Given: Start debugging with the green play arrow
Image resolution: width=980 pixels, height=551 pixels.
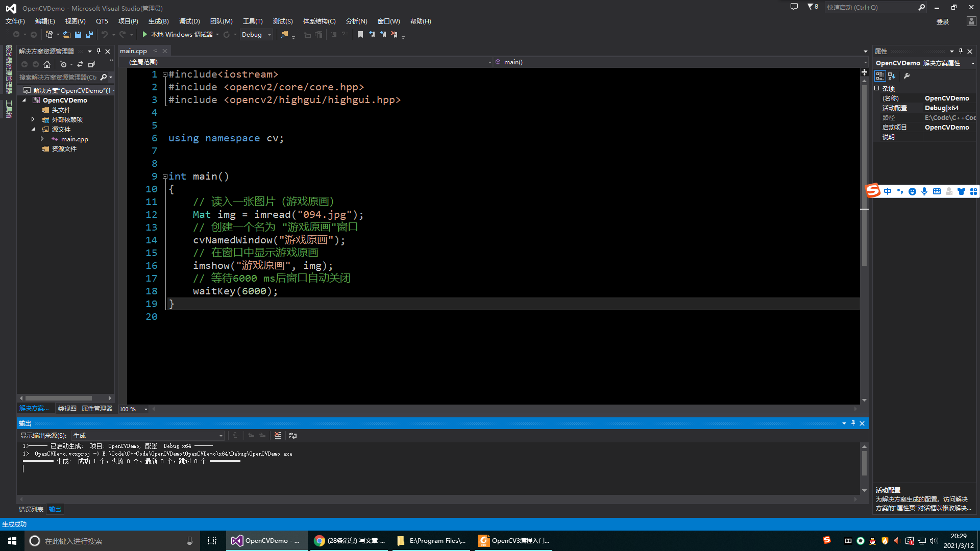Looking at the screenshot, I should [x=145, y=35].
